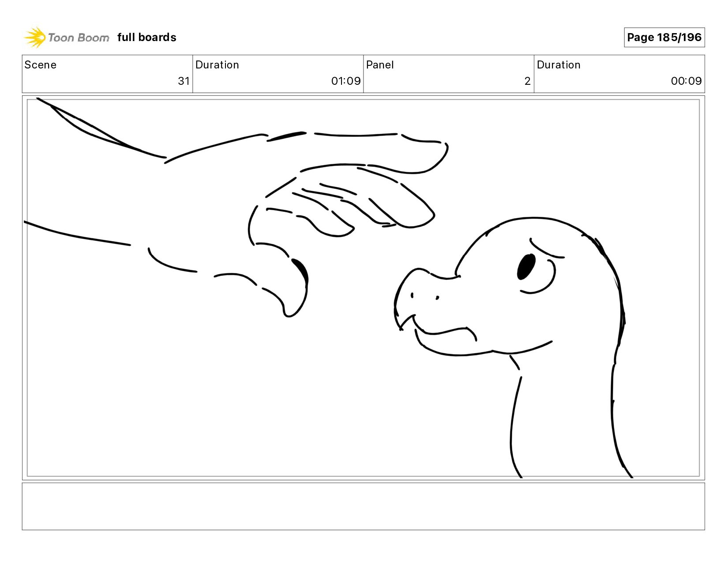
Task: Click the panel number '2'
Action: point(527,81)
